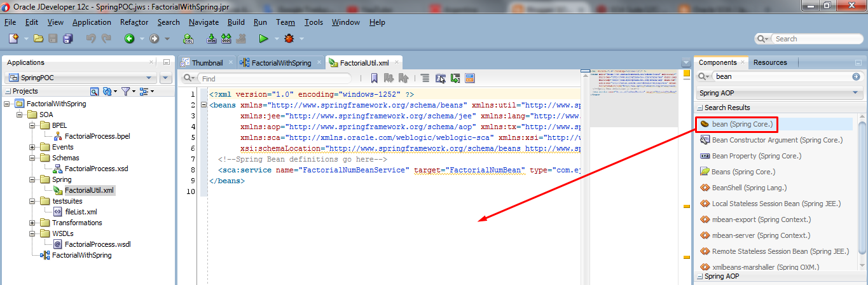This screenshot has height=285, width=868.
Task: Open the Debug button dropdown arrow
Action: pos(302,39)
